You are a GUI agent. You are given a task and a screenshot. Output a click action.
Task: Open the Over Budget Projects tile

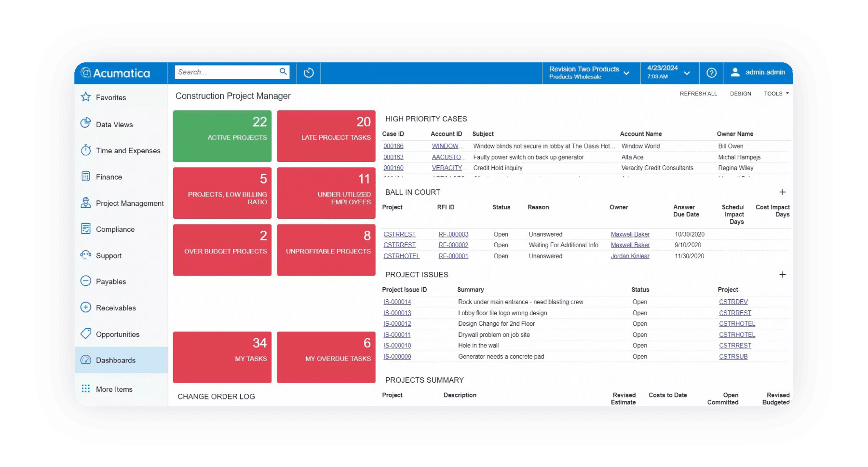(x=222, y=250)
